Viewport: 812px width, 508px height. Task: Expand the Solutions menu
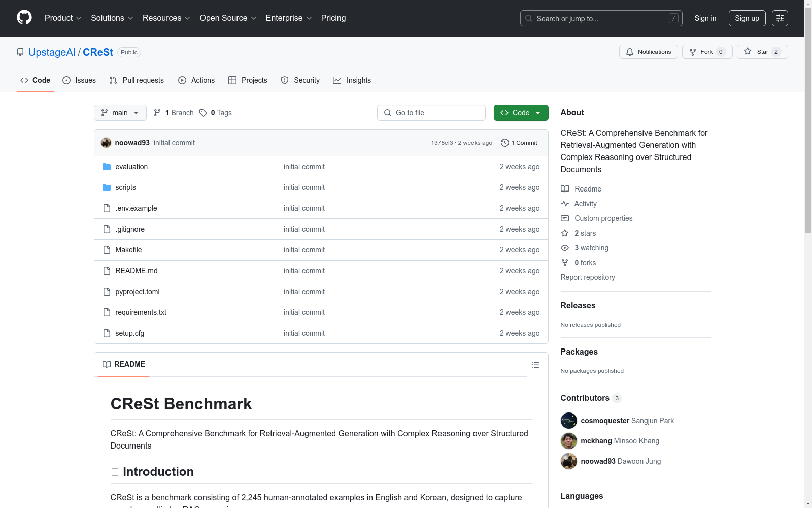tap(112, 18)
